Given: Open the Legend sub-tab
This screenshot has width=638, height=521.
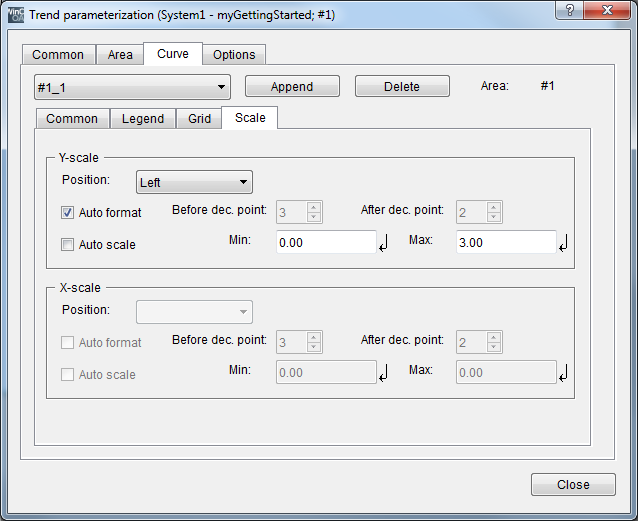Looking at the screenshot, I should 143,118.
